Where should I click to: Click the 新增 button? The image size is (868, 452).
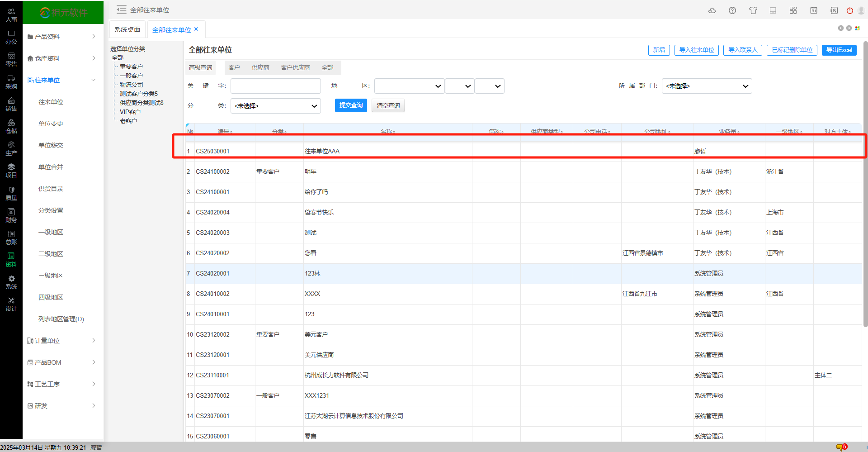659,50
